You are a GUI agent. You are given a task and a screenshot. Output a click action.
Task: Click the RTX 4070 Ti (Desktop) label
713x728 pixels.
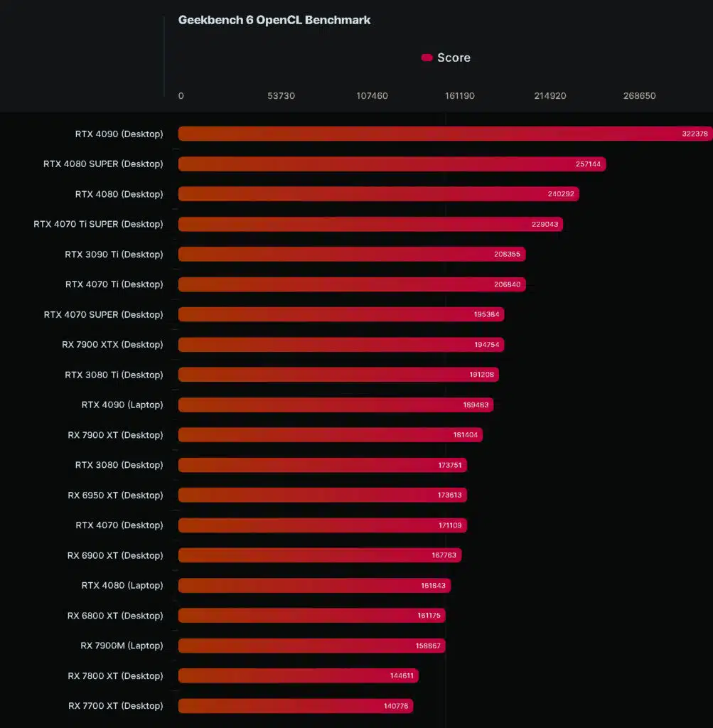tap(114, 284)
